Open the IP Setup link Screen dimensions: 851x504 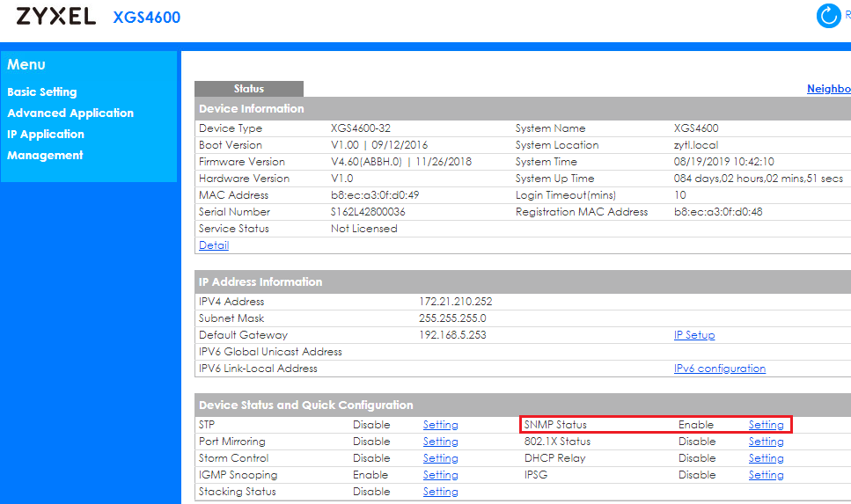click(x=694, y=335)
